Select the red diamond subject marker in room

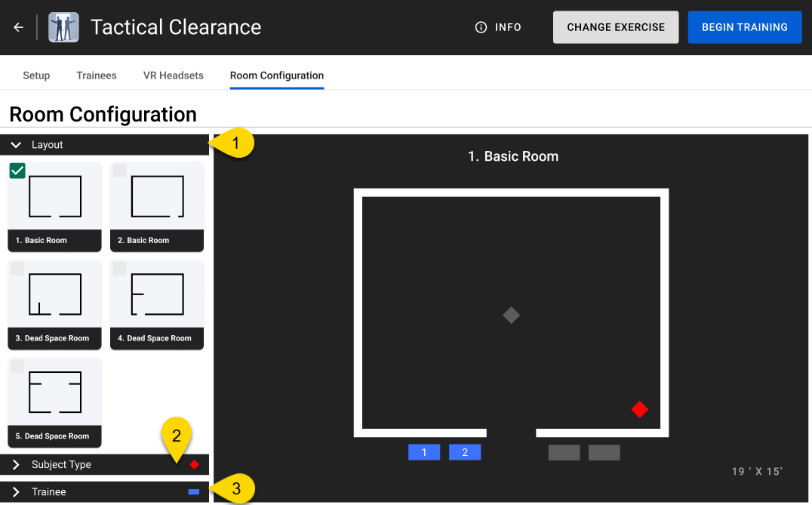tap(640, 409)
